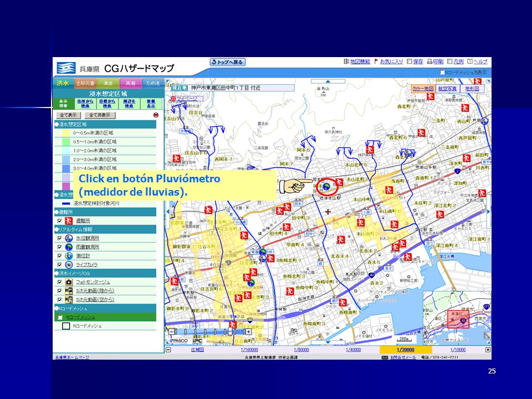Click the rain gauge marker circled on map
This screenshot has height=399, width=532.
pyautogui.click(x=326, y=186)
